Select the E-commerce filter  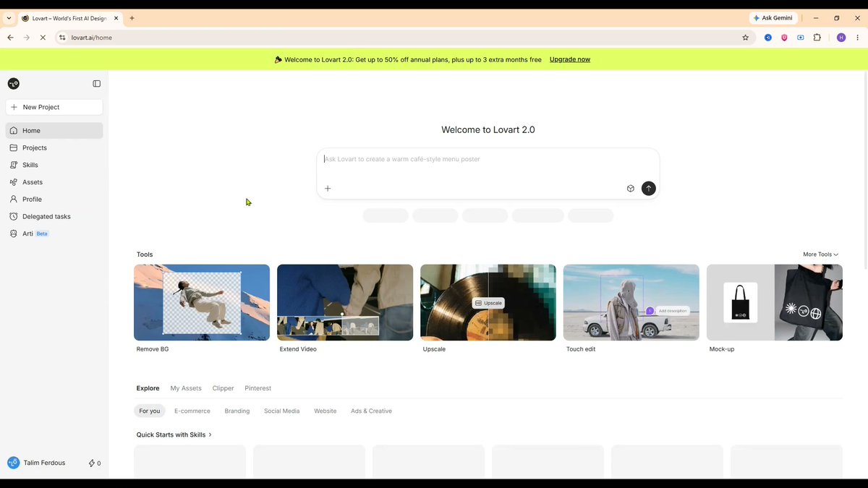tap(192, 411)
